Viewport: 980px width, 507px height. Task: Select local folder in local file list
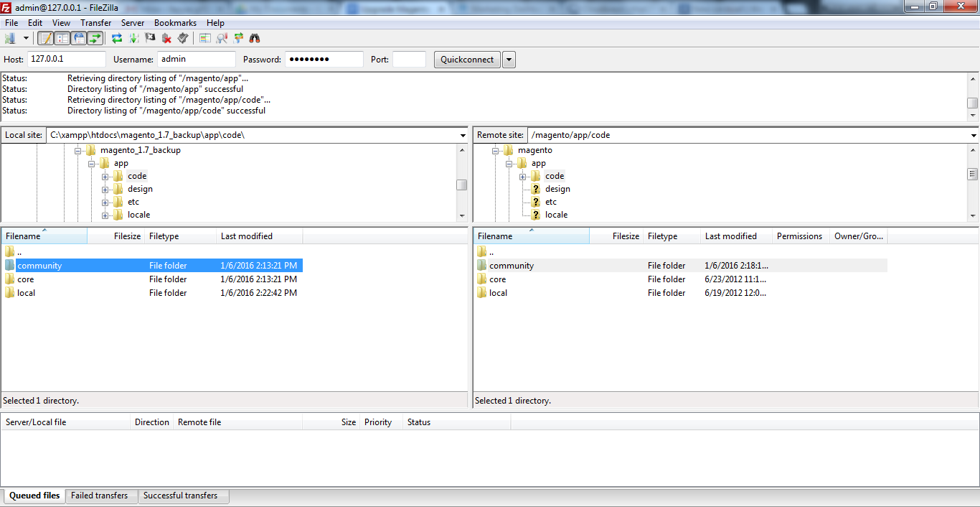[x=152, y=293]
